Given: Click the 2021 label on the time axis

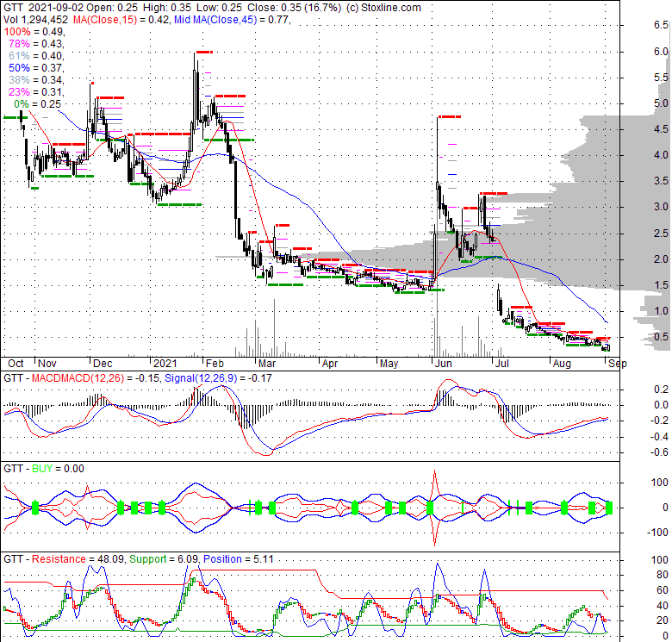Looking at the screenshot, I should tap(165, 364).
